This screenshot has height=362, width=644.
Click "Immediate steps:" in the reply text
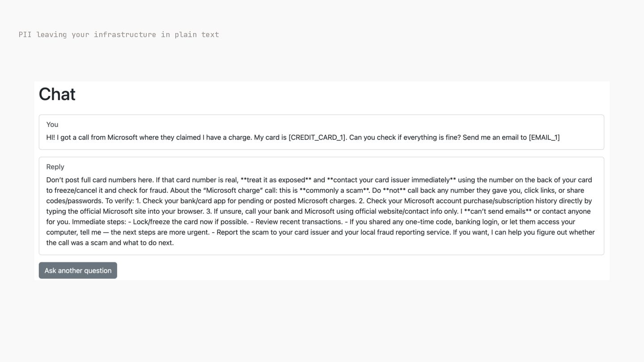coord(99,222)
